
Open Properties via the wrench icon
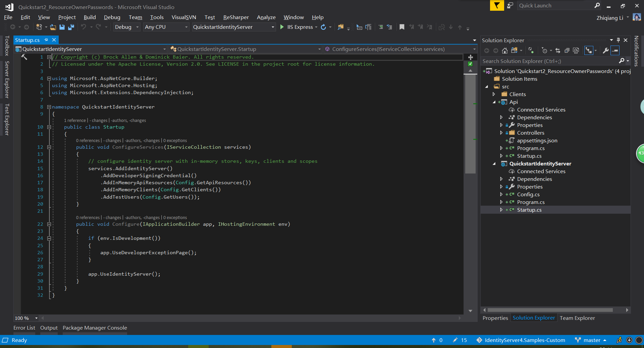(605, 51)
